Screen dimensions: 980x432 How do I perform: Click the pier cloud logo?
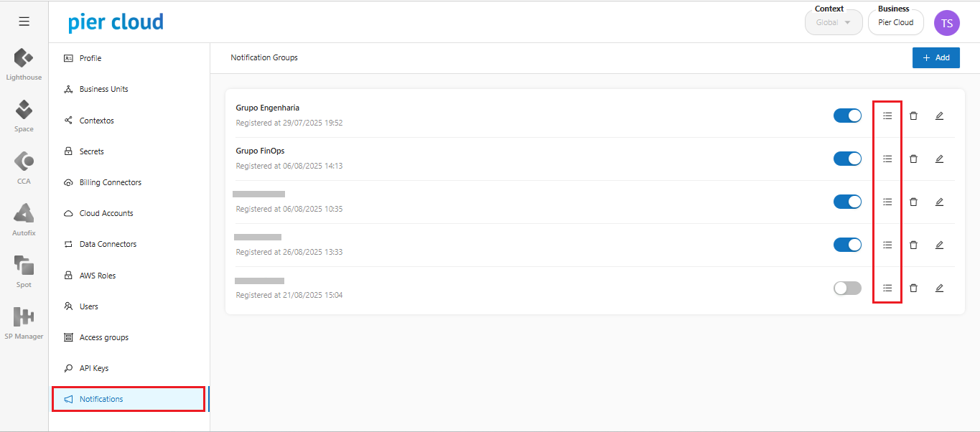116,22
